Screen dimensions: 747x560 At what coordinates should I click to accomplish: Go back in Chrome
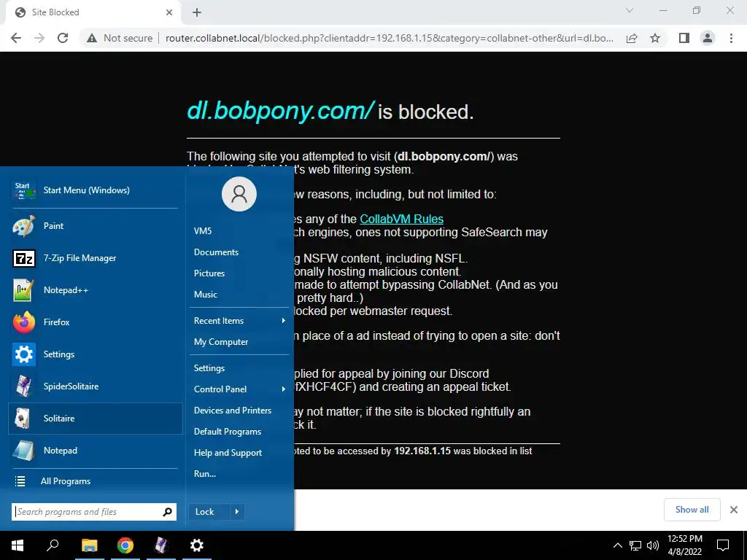point(16,38)
